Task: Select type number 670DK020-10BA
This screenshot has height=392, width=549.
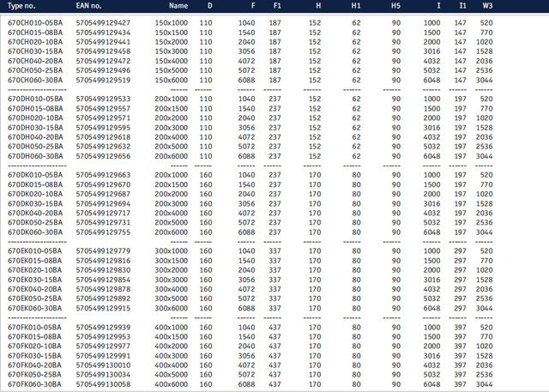Action: coord(35,194)
